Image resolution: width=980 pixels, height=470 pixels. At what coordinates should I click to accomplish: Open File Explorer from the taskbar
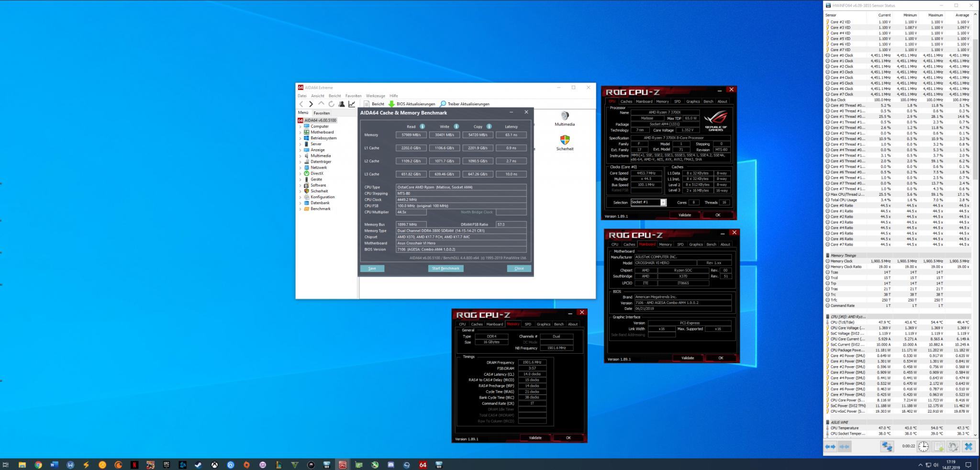[x=22, y=464]
